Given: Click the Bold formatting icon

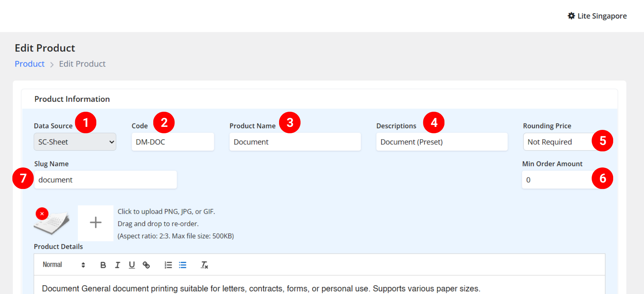Looking at the screenshot, I should click(x=103, y=265).
